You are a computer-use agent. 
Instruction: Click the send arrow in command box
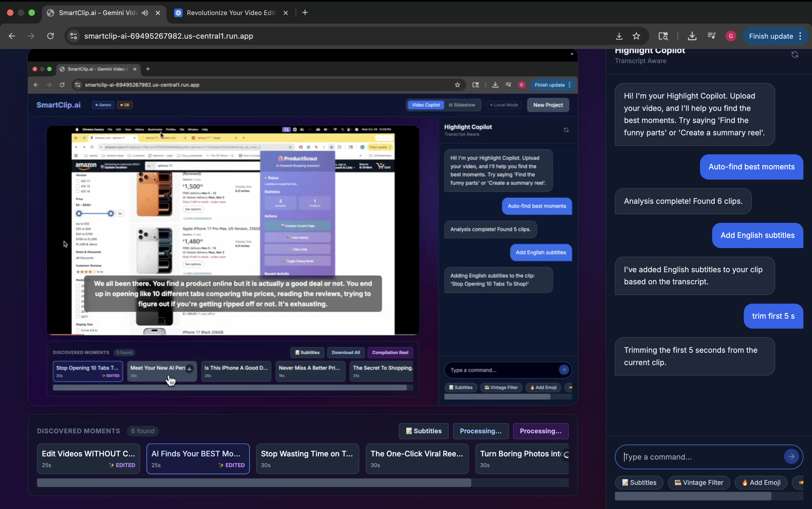pos(791,456)
